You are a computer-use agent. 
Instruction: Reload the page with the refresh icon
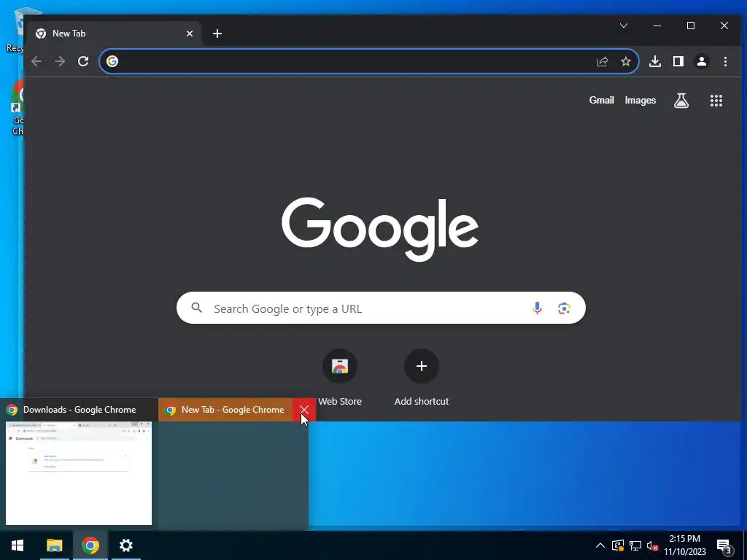click(83, 61)
